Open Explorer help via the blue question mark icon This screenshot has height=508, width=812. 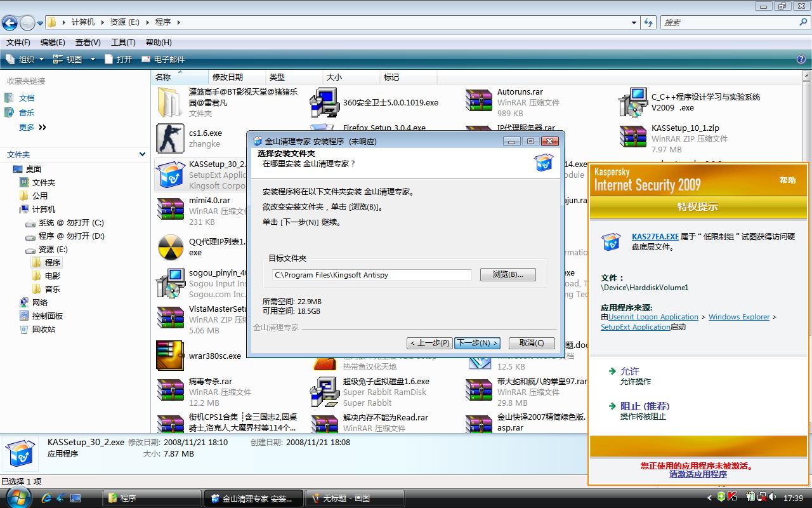click(x=801, y=59)
